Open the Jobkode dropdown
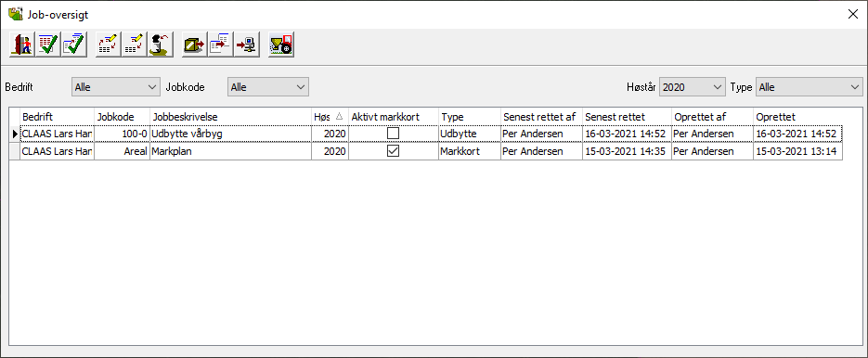Viewport: 868px width, 358px height. (x=268, y=87)
